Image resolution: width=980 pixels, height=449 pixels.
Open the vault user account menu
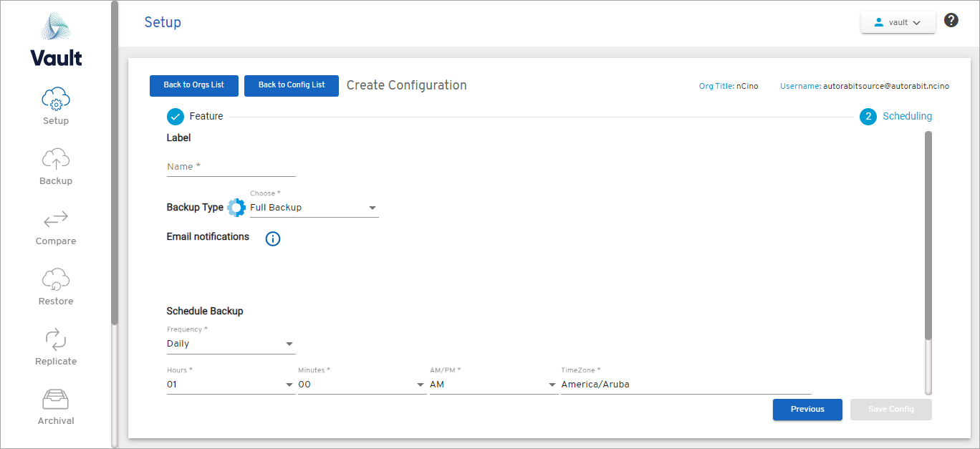point(898,22)
